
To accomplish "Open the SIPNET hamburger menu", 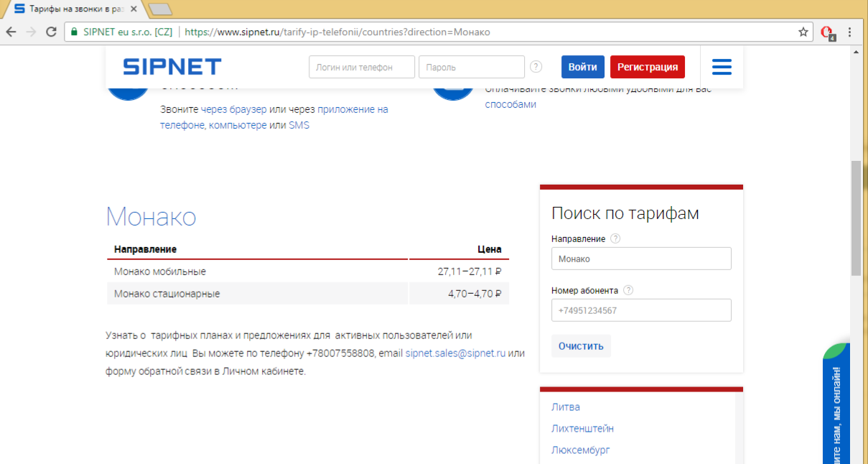I will click(x=722, y=67).
